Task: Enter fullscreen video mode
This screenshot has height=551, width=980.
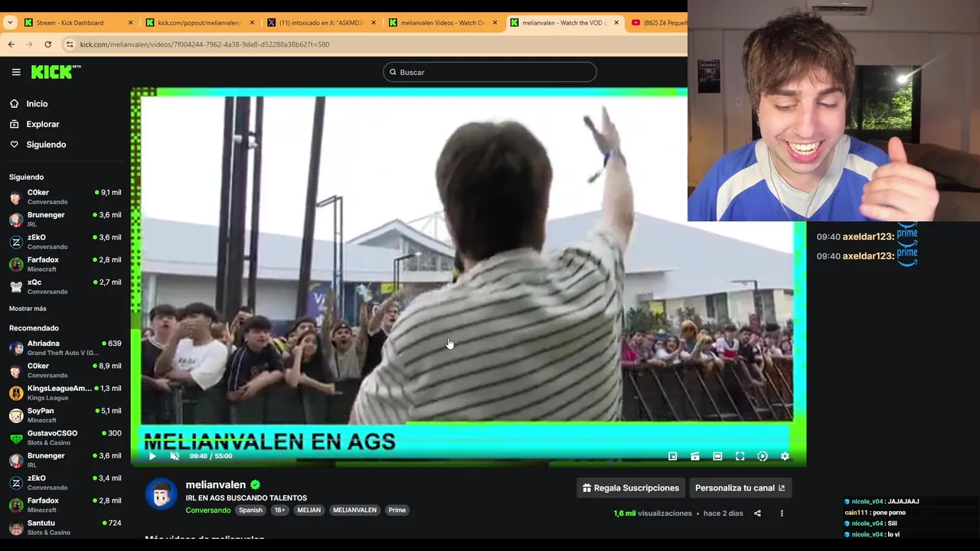Action: click(740, 456)
